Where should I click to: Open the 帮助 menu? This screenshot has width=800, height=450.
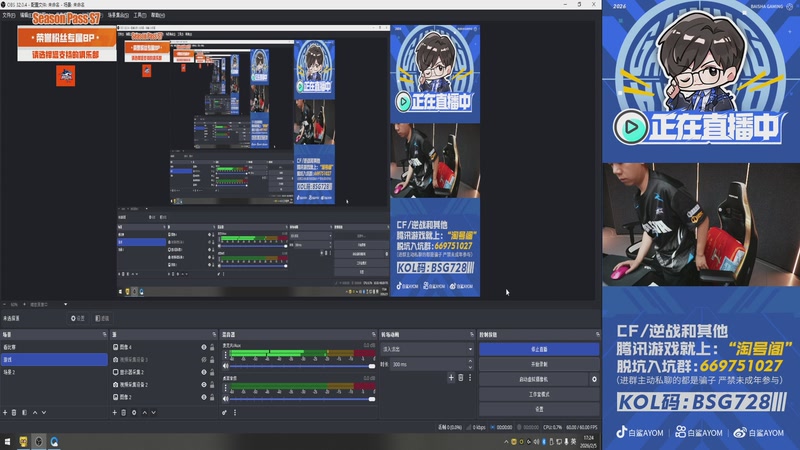(158, 15)
